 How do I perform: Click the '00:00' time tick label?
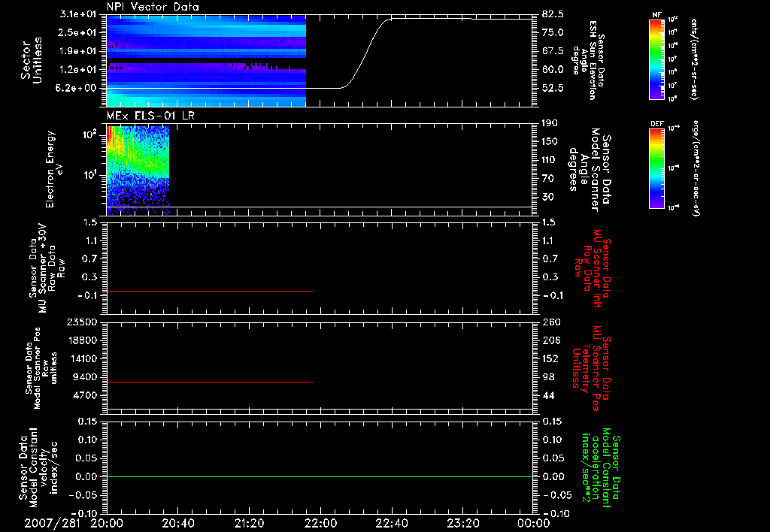[533, 524]
